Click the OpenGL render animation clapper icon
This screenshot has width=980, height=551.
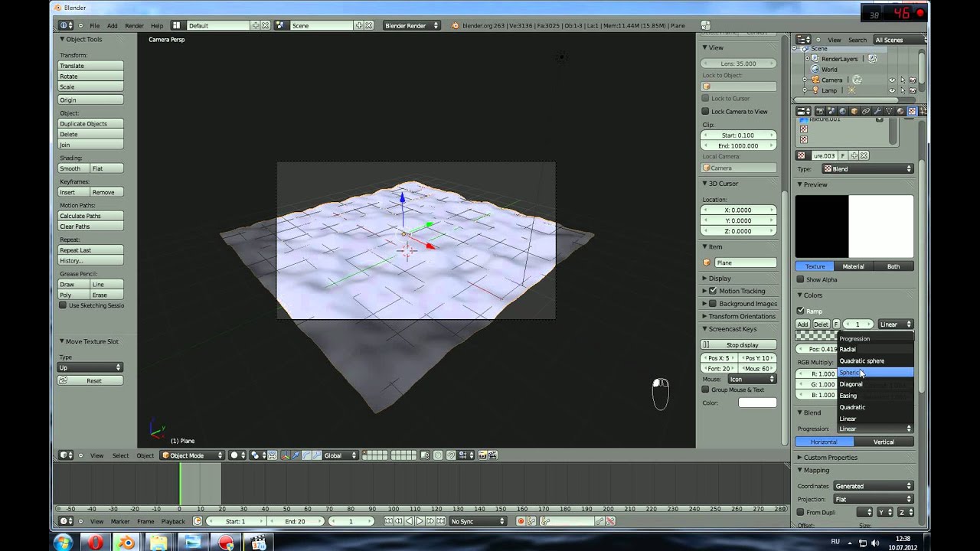[492, 455]
